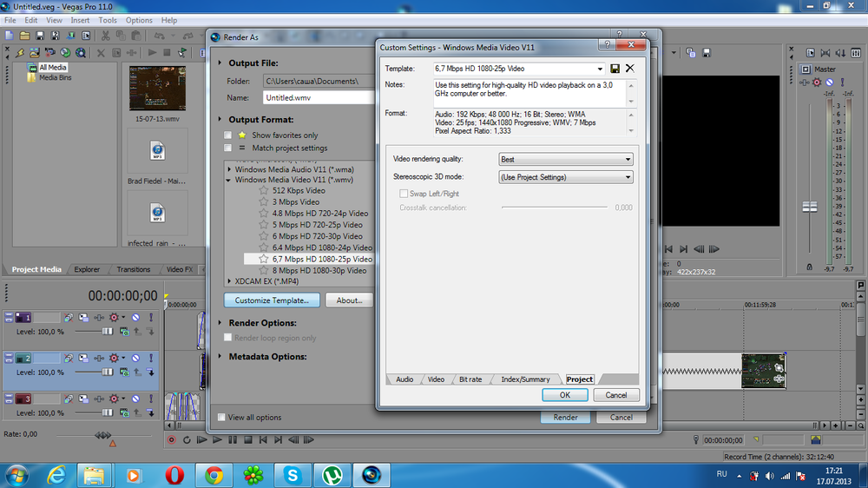Click the Save Template floppy disk icon
Image resolution: width=868 pixels, height=488 pixels.
coord(615,69)
